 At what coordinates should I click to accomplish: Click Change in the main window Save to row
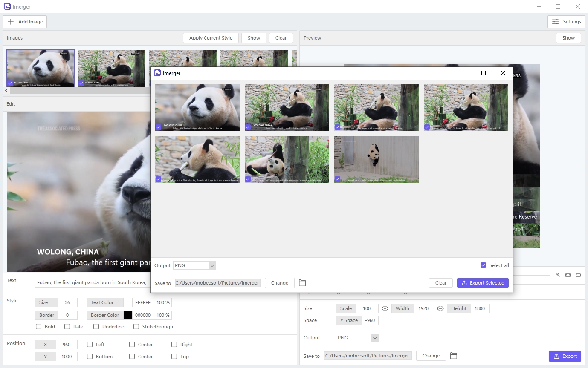tap(431, 356)
